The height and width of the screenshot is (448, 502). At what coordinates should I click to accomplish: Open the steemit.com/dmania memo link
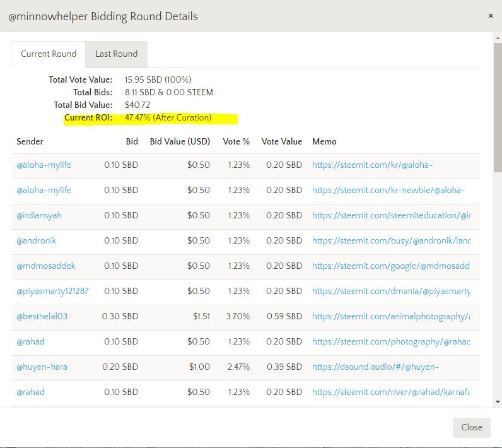(x=391, y=292)
